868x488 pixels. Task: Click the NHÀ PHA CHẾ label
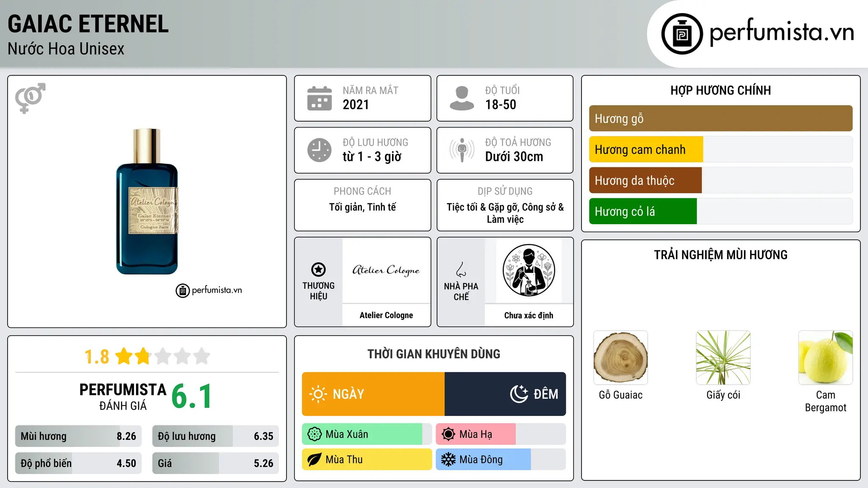tap(461, 291)
